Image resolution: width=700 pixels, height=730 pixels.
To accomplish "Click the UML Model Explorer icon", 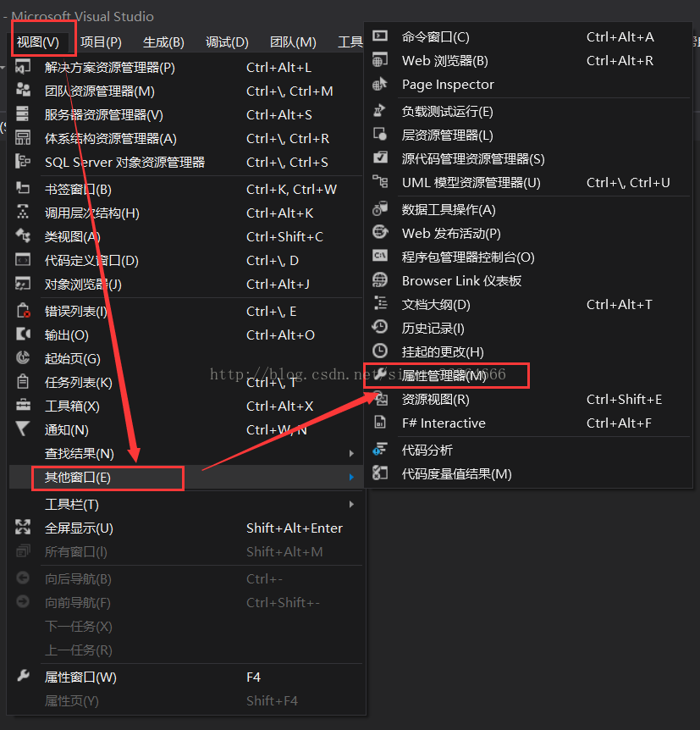I will (380, 181).
